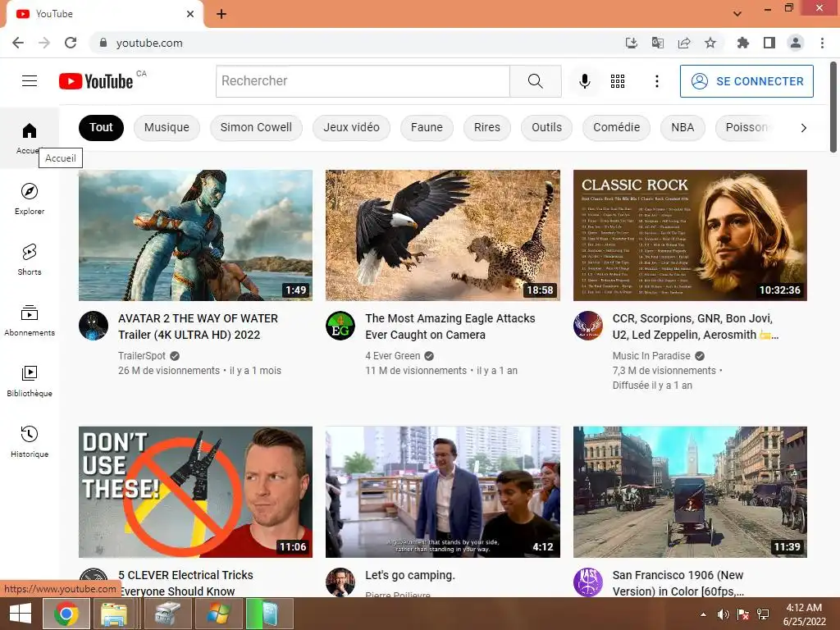Select the Jeux vidéo chip
Viewport: 840px width, 630px height.
click(351, 127)
